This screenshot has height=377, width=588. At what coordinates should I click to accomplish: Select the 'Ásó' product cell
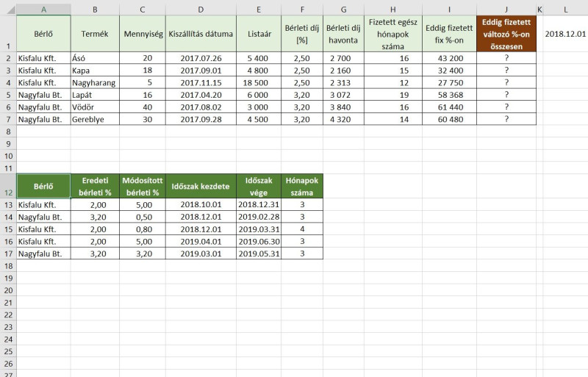click(95, 58)
